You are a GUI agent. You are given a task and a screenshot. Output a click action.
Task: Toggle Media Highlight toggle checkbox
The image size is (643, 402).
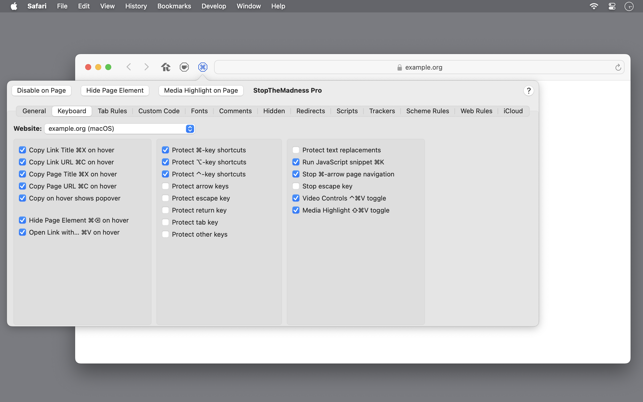point(296,210)
